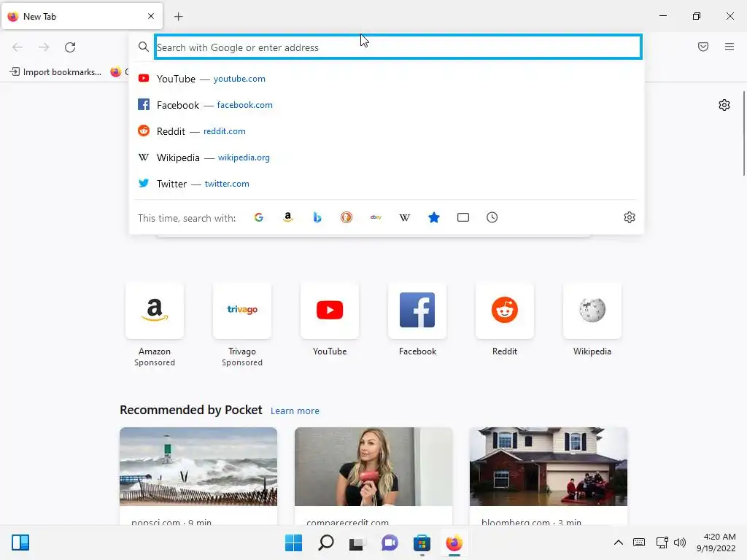Viewport: 747px width, 560px height.
Task: Search this time with Google
Action: click(x=259, y=217)
